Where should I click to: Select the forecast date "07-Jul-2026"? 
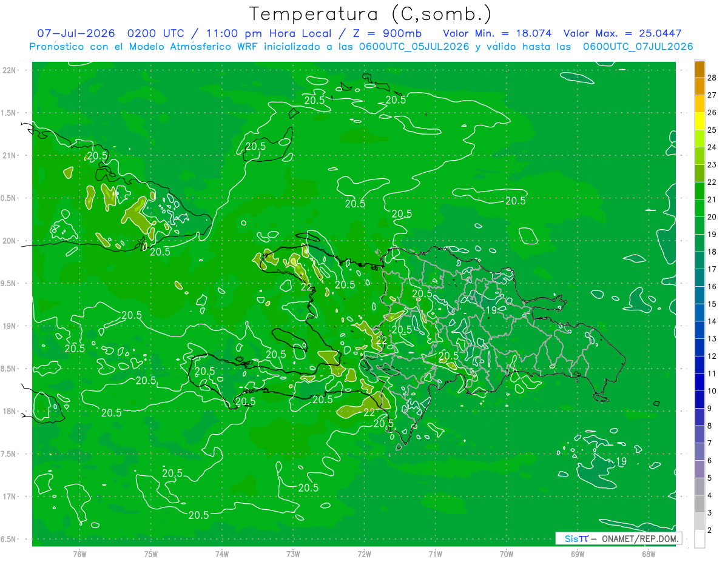click(77, 33)
